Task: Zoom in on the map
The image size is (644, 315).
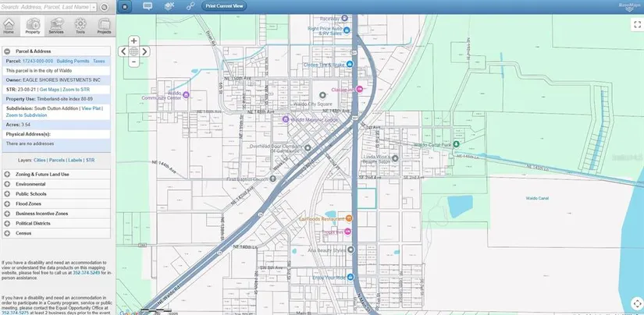Action: 133,41
